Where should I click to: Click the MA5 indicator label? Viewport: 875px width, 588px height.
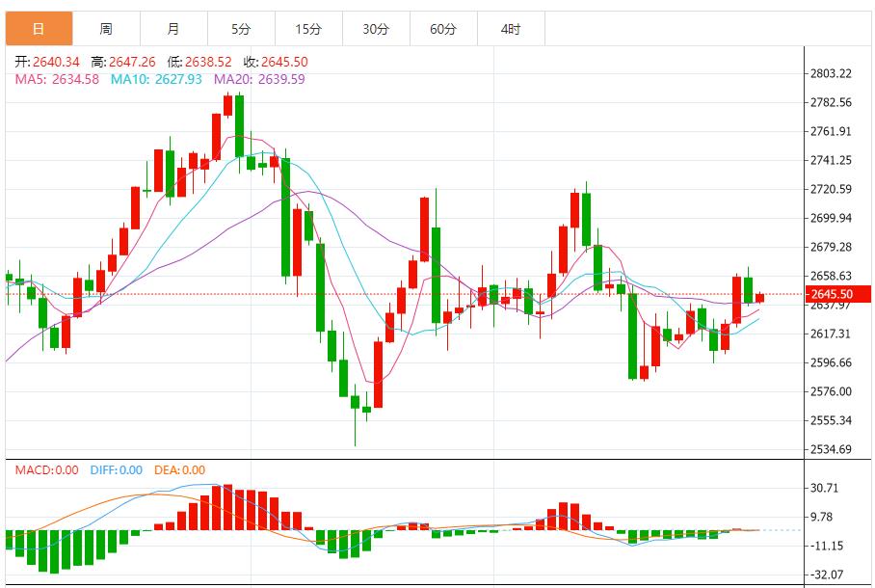pos(57,79)
